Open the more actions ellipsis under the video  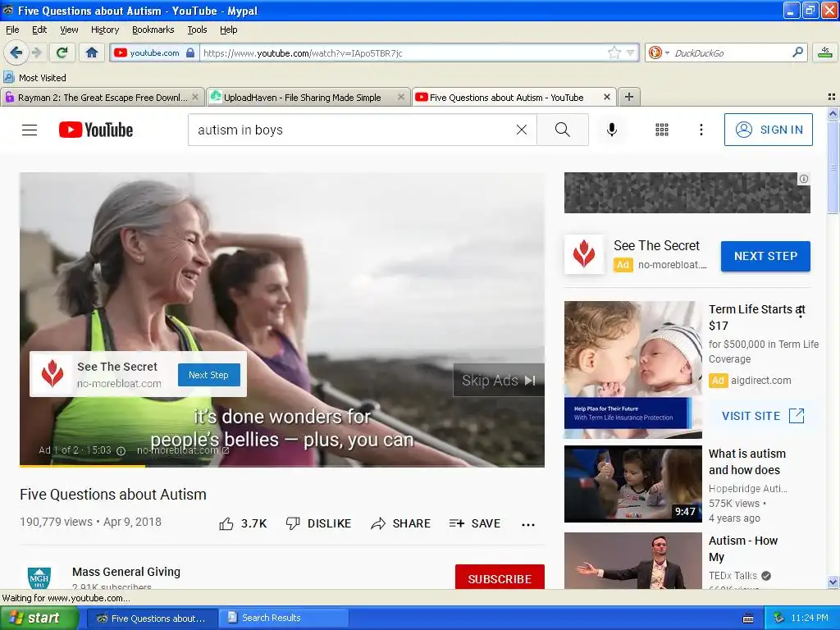pos(528,524)
